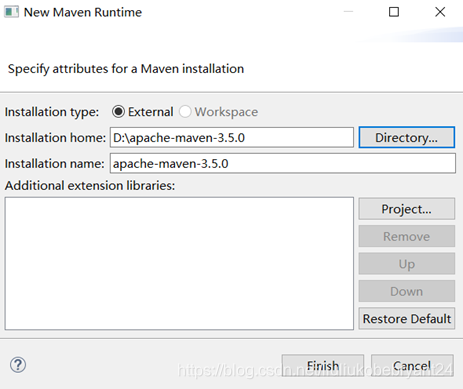
Task: Click the 'Additional extension libraries:' label
Action: [x=90, y=185]
